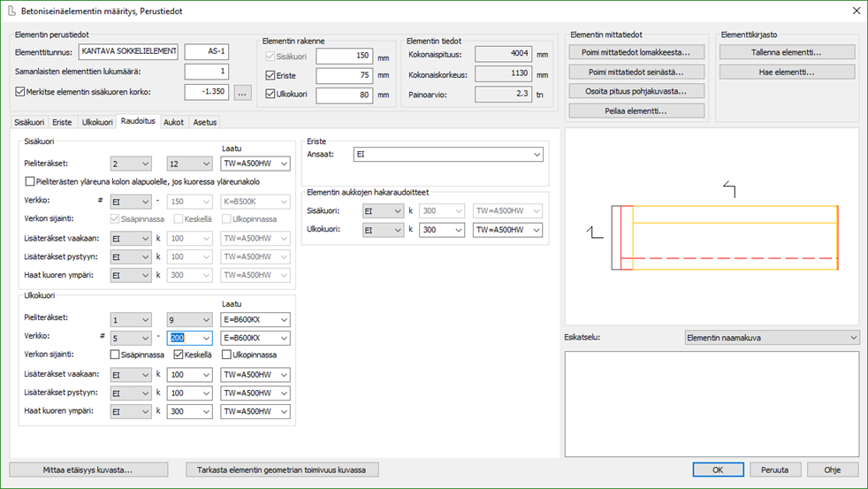Image resolution: width=868 pixels, height=489 pixels.
Task: Uncheck the Ulkokuori structure checkbox
Action: click(272, 96)
